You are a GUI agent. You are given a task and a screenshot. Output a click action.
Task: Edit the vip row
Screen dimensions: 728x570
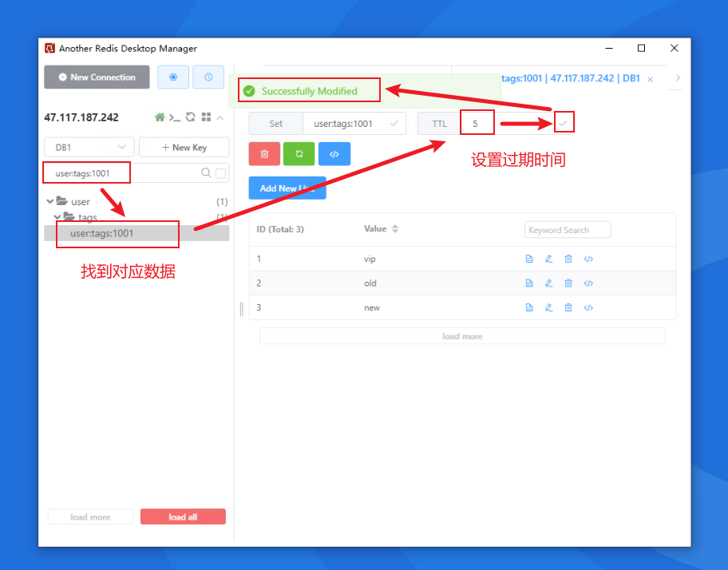[548, 259]
